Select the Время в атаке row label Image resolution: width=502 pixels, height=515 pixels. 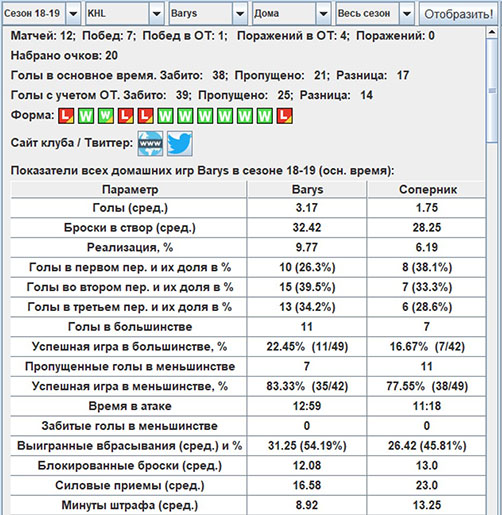point(130,406)
